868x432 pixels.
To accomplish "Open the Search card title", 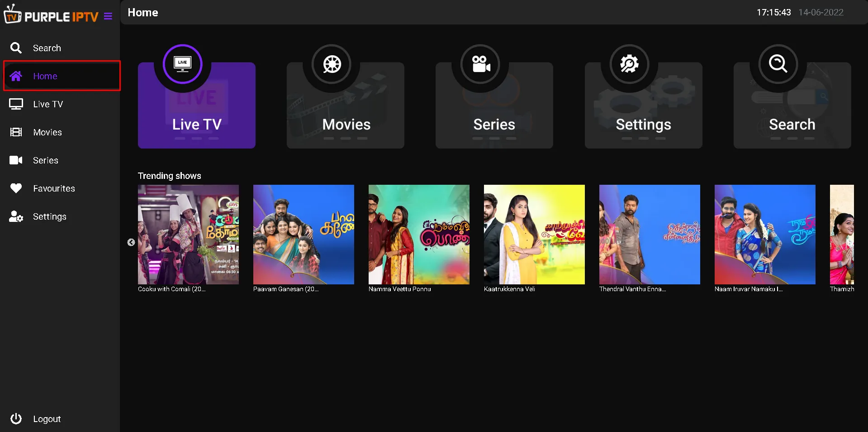I will [792, 125].
